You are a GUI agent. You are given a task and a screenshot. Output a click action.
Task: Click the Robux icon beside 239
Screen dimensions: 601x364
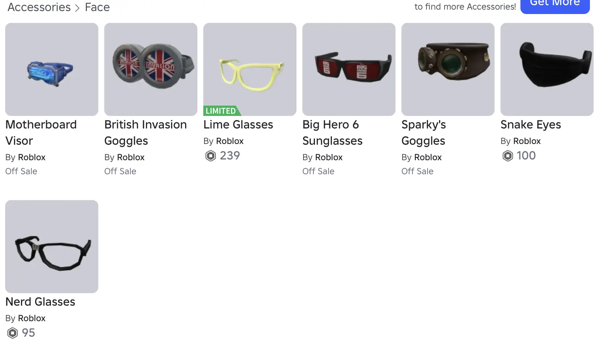point(211,156)
